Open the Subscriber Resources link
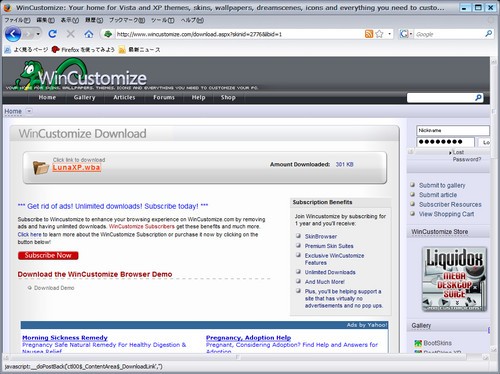500x374 pixels. [x=450, y=205]
